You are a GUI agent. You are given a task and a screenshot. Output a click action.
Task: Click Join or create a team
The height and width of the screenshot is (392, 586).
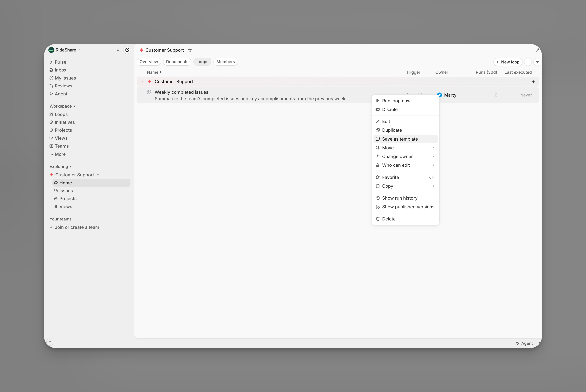(x=74, y=227)
